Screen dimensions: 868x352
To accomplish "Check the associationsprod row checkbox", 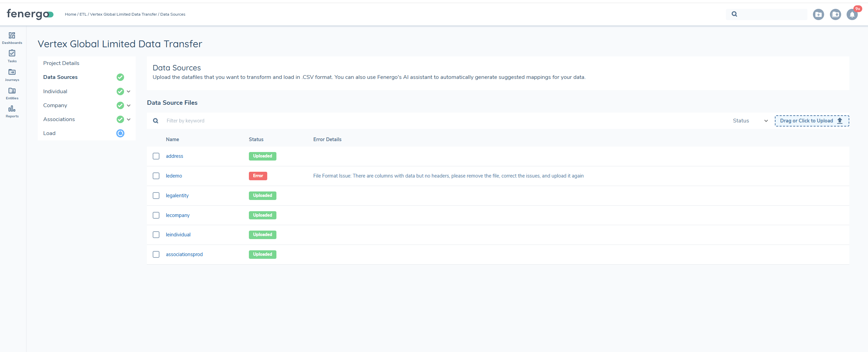I will 156,254.
